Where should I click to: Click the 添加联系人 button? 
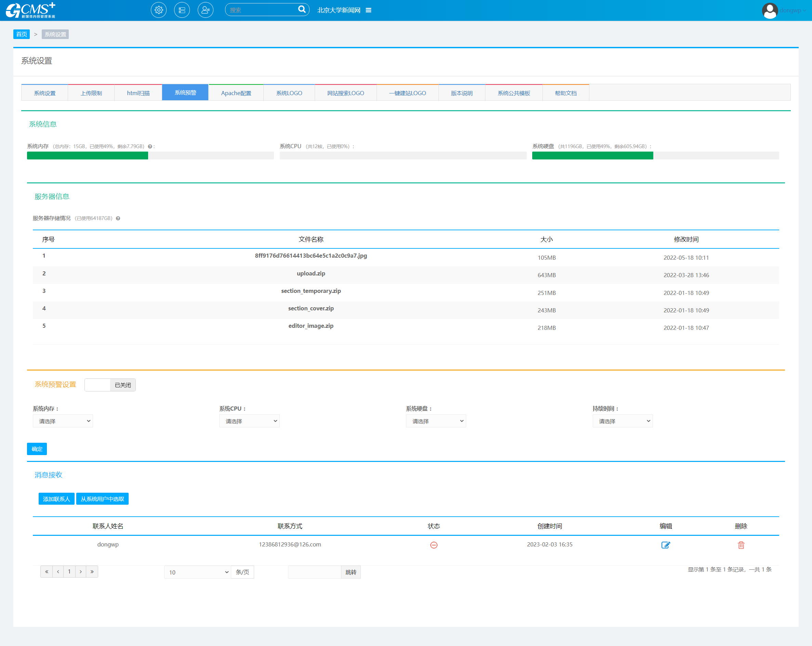click(x=56, y=499)
